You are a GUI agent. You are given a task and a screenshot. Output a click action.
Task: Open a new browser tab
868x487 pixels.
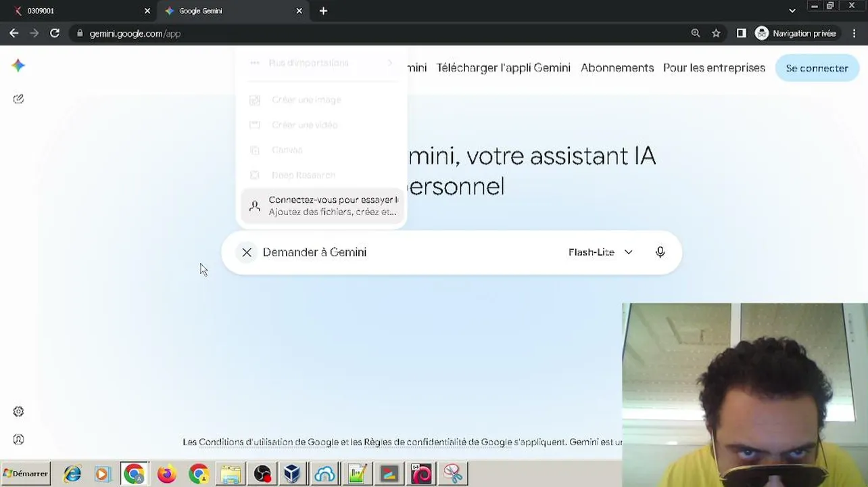(x=323, y=11)
